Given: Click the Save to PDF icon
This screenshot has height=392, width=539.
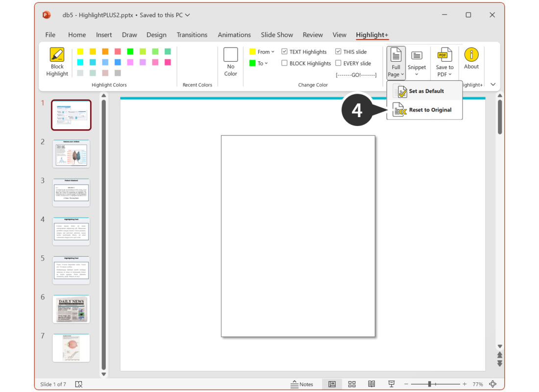Looking at the screenshot, I should pyautogui.click(x=444, y=55).
